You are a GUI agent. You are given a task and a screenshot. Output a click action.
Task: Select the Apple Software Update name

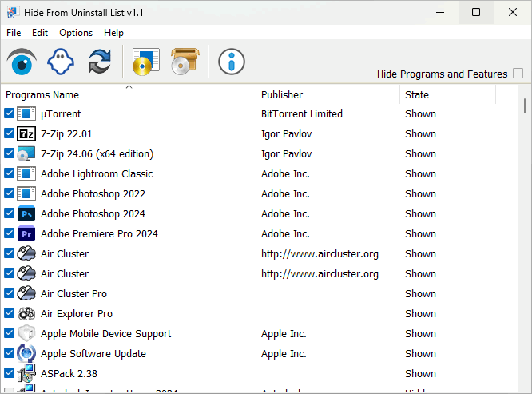coord(93,353)
